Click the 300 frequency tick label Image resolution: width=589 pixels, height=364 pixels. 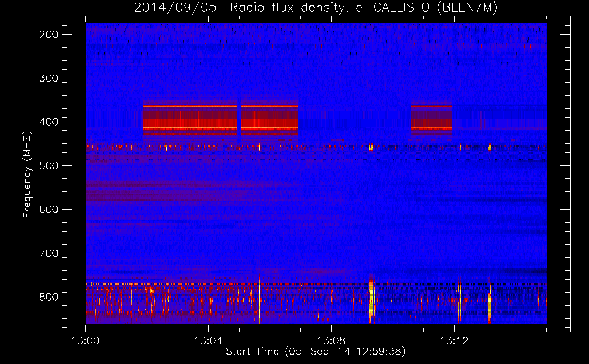(x=49, y=78)
